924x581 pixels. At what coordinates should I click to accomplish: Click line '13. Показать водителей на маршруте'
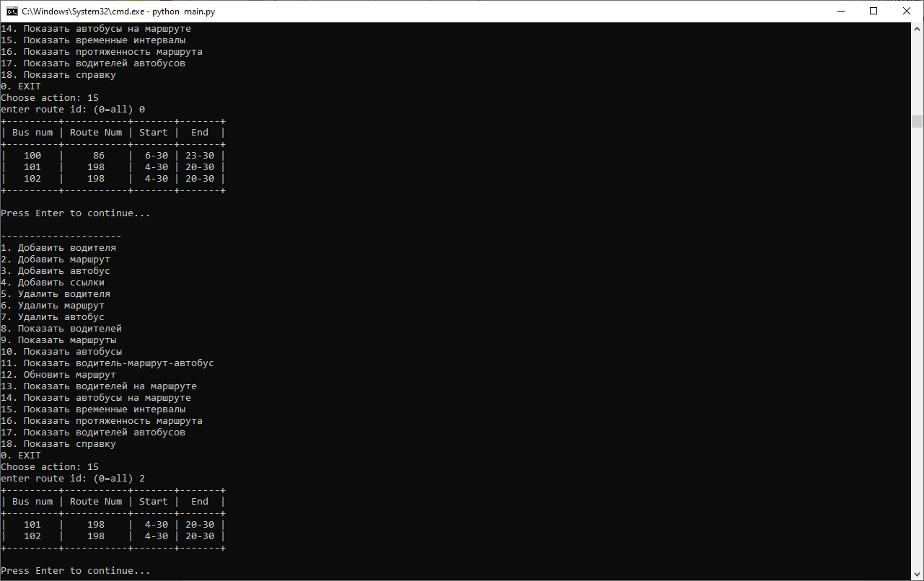pyautogui.click(x=99, y=386)
